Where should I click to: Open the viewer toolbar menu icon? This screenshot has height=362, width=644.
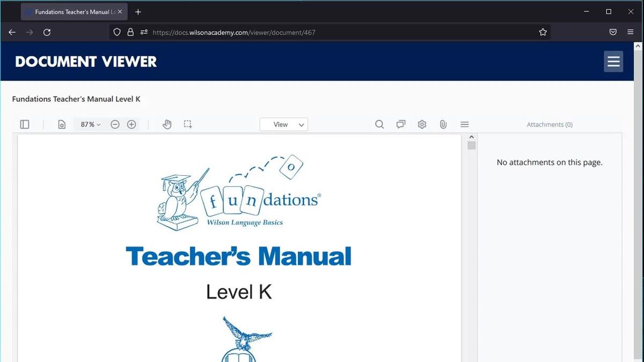coord(465,124)
